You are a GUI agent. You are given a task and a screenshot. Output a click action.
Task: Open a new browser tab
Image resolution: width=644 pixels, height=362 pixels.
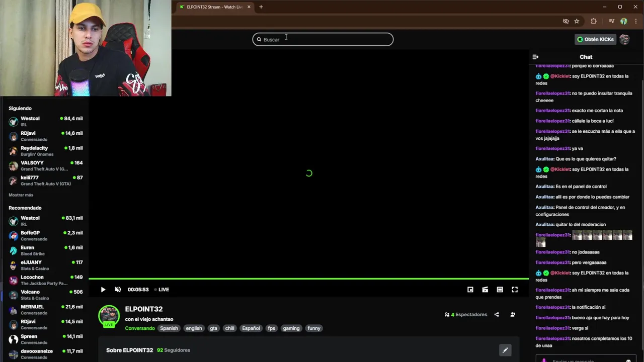point(261,7)
